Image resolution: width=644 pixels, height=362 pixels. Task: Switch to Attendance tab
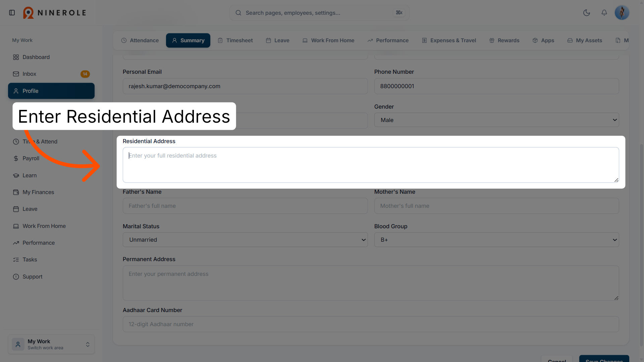click(x=140, y=40)
